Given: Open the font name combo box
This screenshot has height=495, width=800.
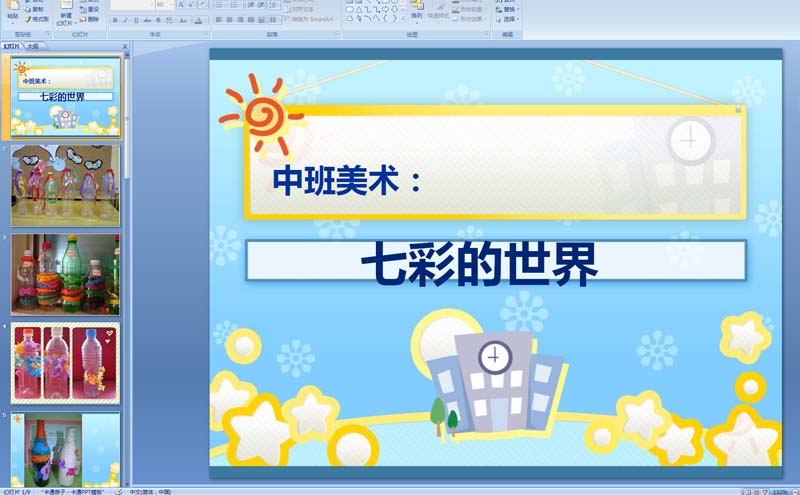Looking at the screenshot, I should pos(133,5).
